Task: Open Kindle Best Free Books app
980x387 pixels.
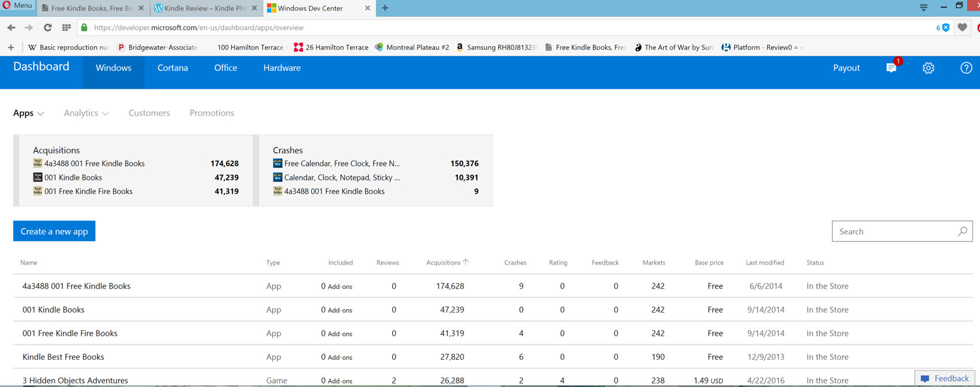Action: coord(63,357)
